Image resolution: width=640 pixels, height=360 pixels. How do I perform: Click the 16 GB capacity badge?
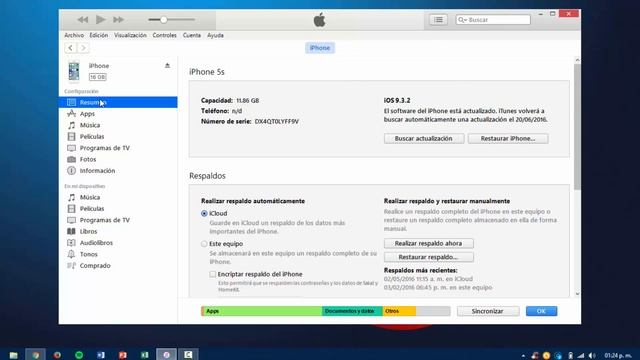[x=98, y=77]
